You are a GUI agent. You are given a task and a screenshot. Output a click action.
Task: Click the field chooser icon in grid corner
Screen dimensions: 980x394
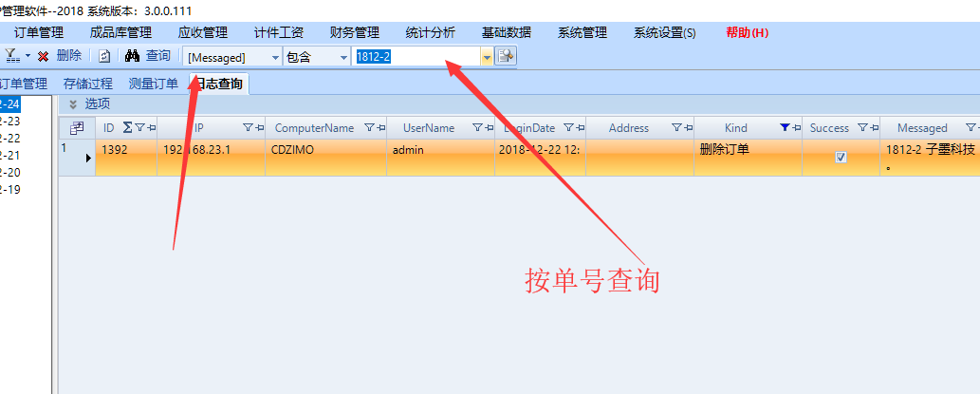pos(77,128)
